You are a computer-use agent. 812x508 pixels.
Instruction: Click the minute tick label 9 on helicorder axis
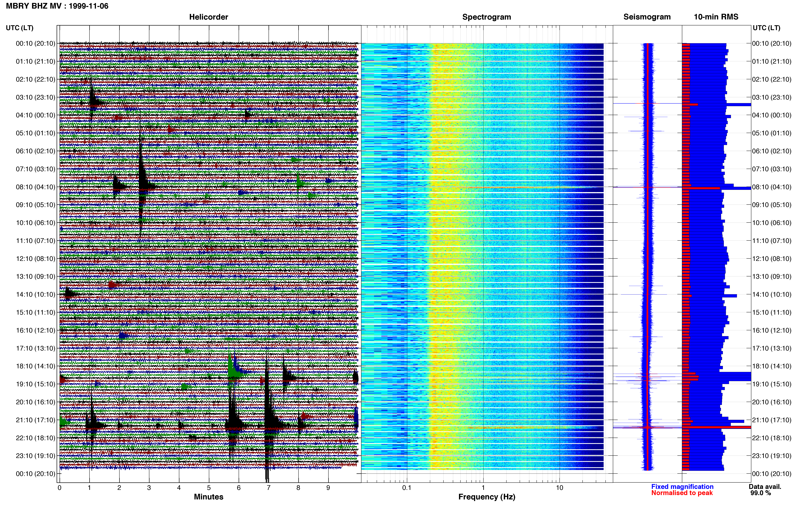coord(328,488)
